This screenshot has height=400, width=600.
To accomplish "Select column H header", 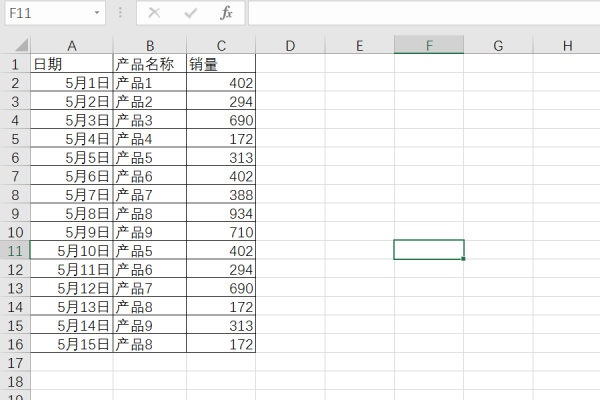I will [x=567, y=46].
